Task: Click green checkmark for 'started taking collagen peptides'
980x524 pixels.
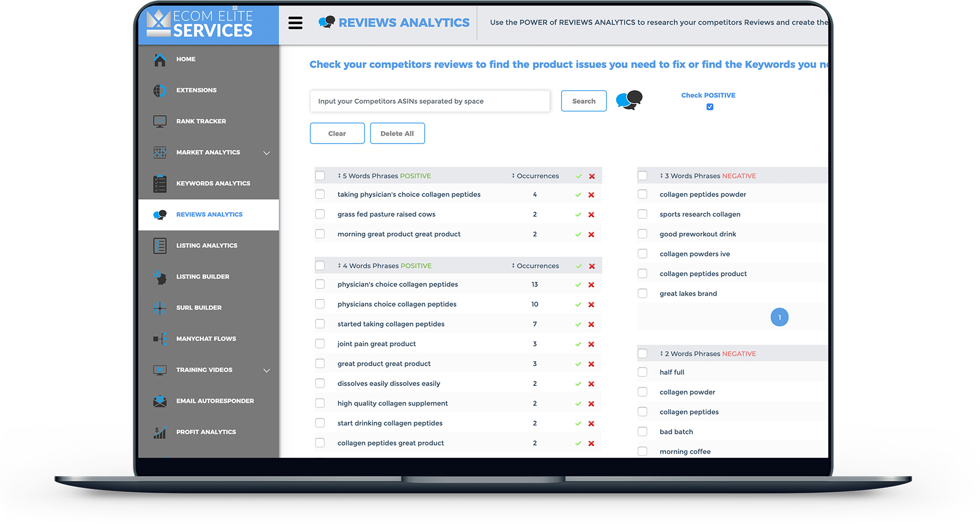Action: (x=578, y=325)
